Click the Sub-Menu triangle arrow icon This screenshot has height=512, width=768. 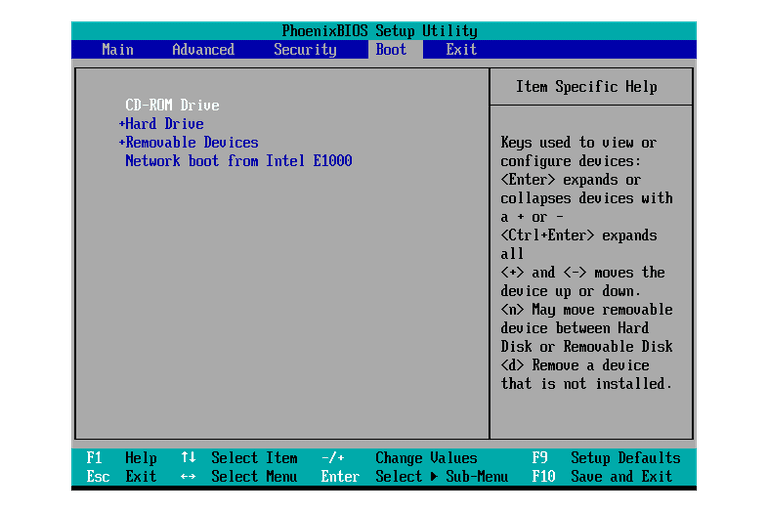[434, 476]
